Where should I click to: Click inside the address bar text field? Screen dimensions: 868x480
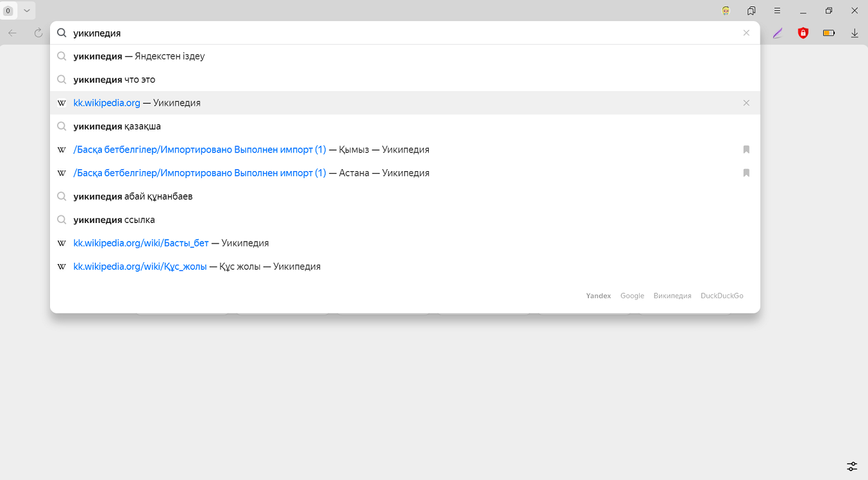tap(385, 33)
